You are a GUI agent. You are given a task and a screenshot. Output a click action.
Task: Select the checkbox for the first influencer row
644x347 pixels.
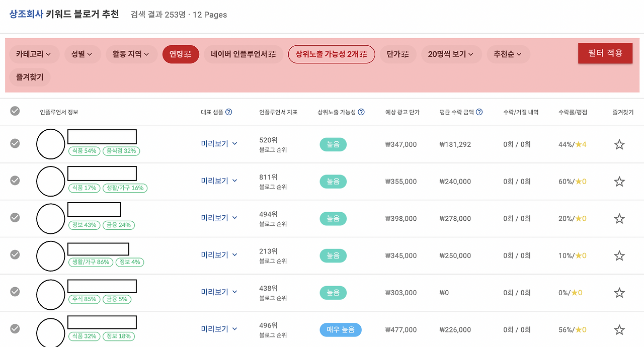click(15, 144)
